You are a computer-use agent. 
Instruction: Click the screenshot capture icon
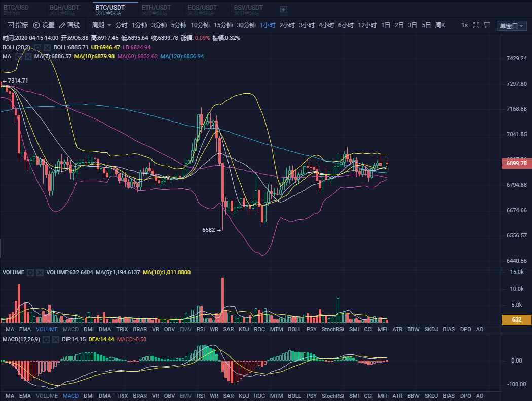pos(487,25)
